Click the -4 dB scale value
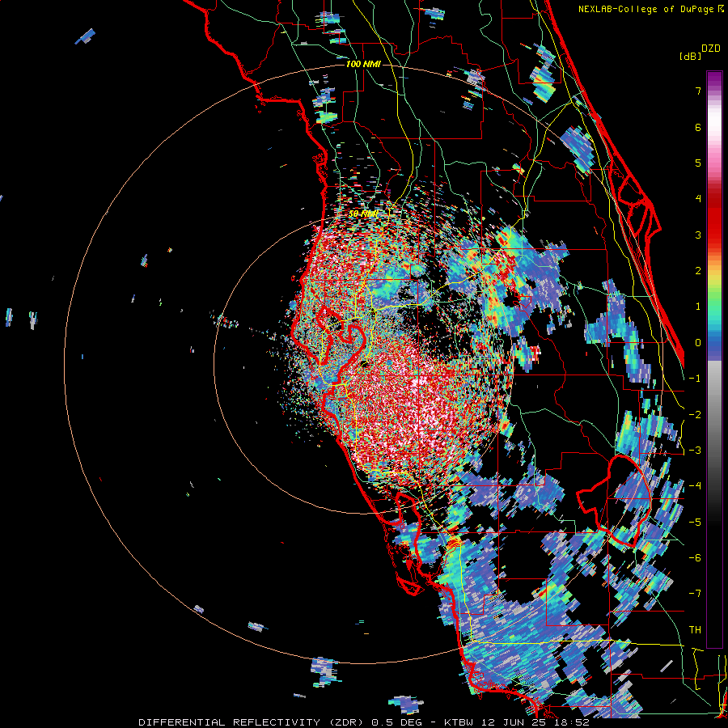The height and width of the screenshot is (728, 728). 695,486
